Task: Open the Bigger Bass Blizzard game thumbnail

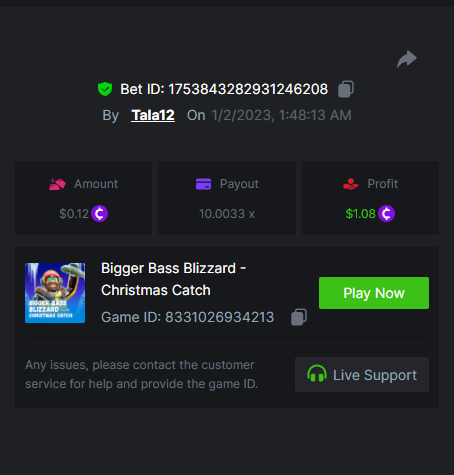Action: pos(55,293)
